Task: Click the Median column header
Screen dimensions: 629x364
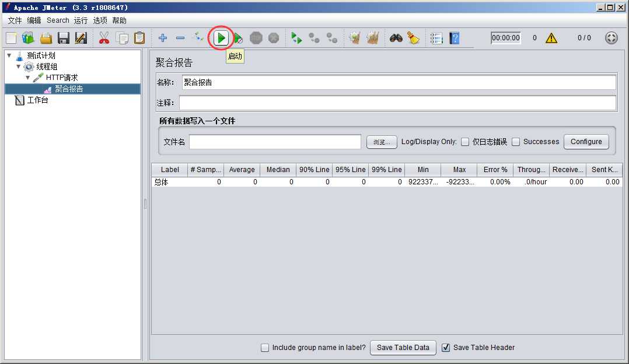Action: [278, 170]
